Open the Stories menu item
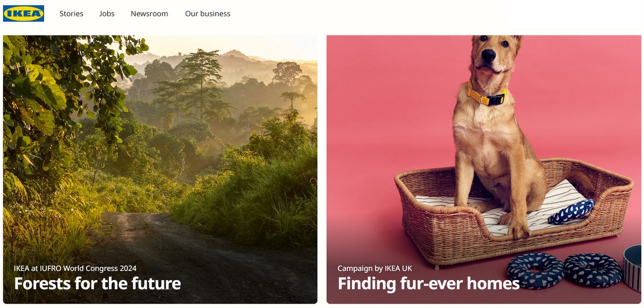This screenshot has height=308, width=644. pyautogui.click(x=71, y=13)
